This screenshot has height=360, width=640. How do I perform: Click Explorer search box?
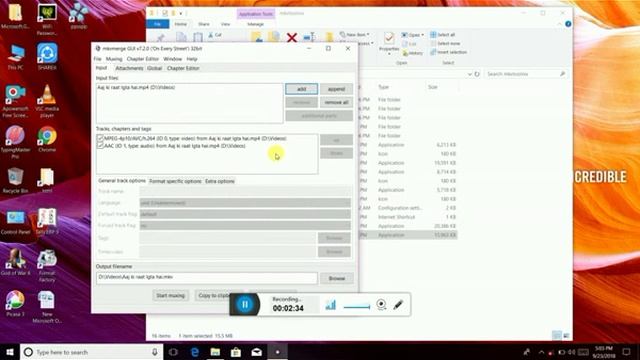pyautogui.click(x=526, y=74)
